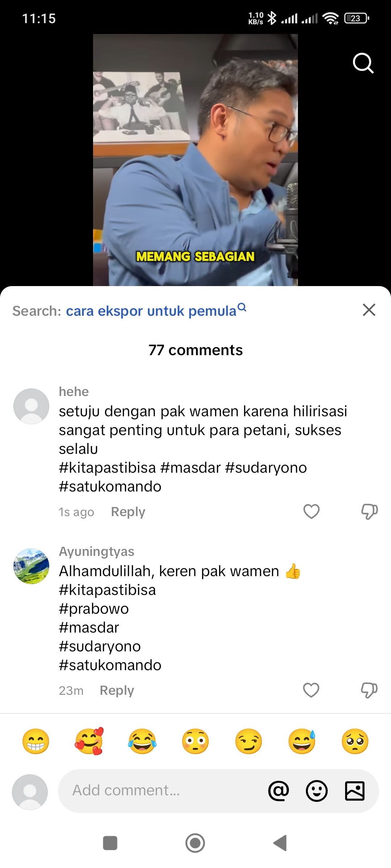Open Ayuningtyas's profile picture
The width and height of the screenshot is (391, 868).
coord(31,566)
